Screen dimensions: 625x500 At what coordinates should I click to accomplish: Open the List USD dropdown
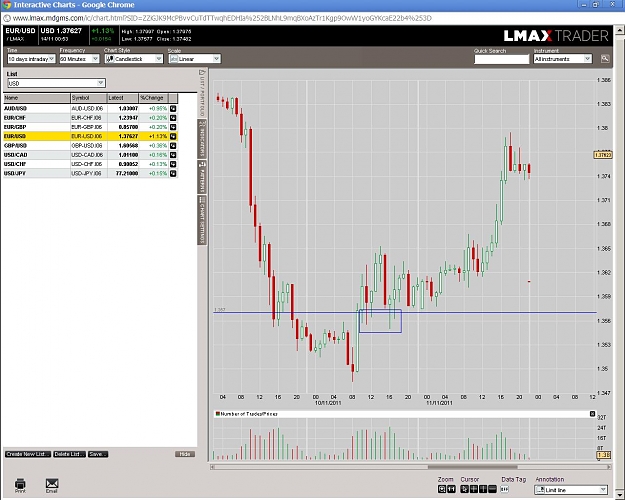pos(56,83)
